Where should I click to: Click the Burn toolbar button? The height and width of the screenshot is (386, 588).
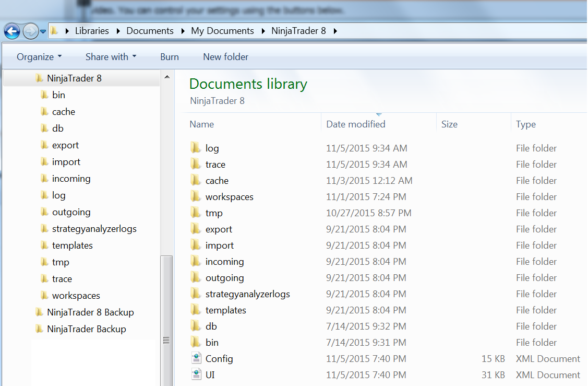(x=170, y=57)
